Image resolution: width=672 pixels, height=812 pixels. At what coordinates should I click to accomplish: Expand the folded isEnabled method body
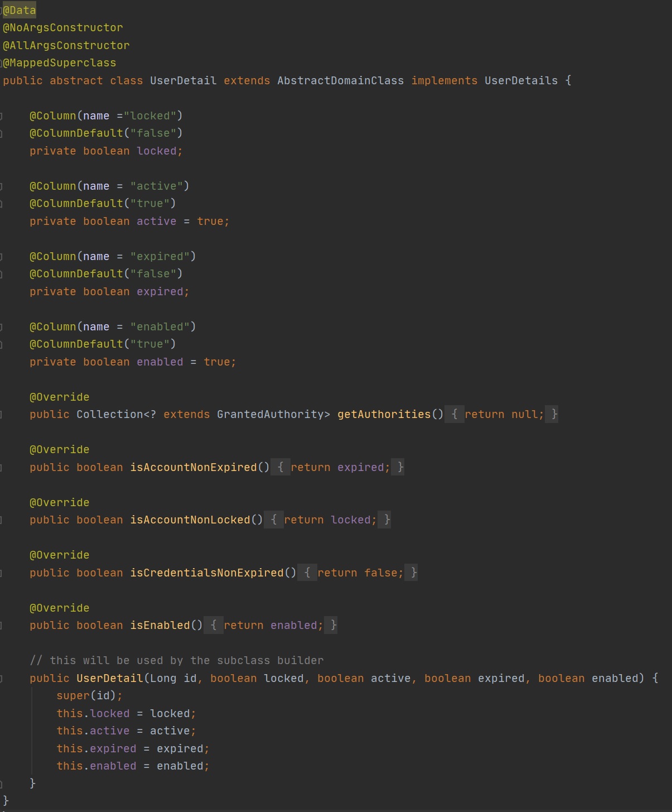214,625
